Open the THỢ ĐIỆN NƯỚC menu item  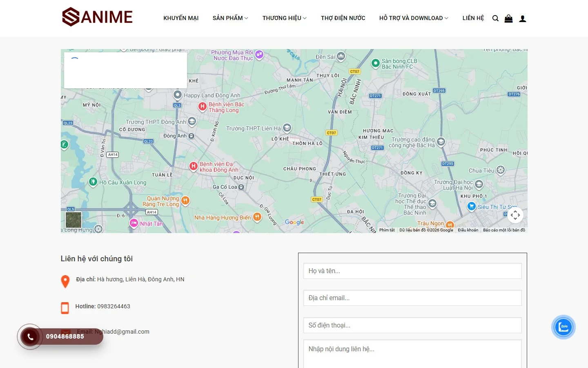tap(343, 18)
